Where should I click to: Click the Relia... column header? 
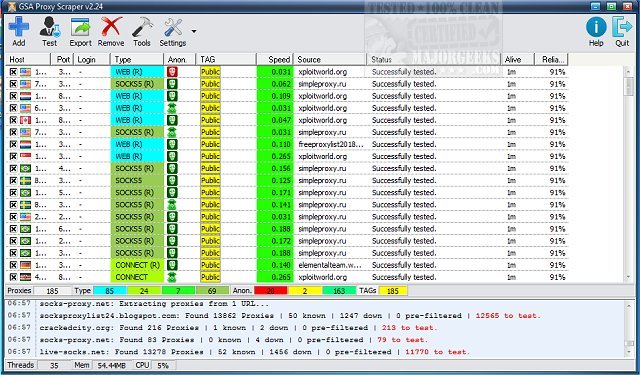[x=551, y=60]
